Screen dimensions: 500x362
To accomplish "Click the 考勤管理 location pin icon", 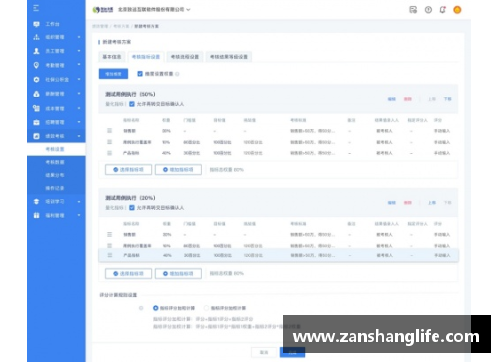I will (36, 65).
